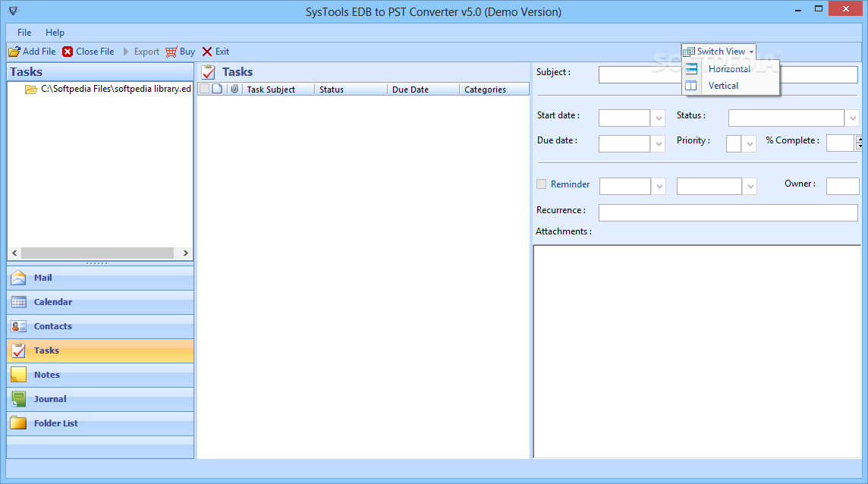This screenshot has width=868, height=484.
Task: Click the Calendar icon in sidebar
Action: tap(18, 303)
